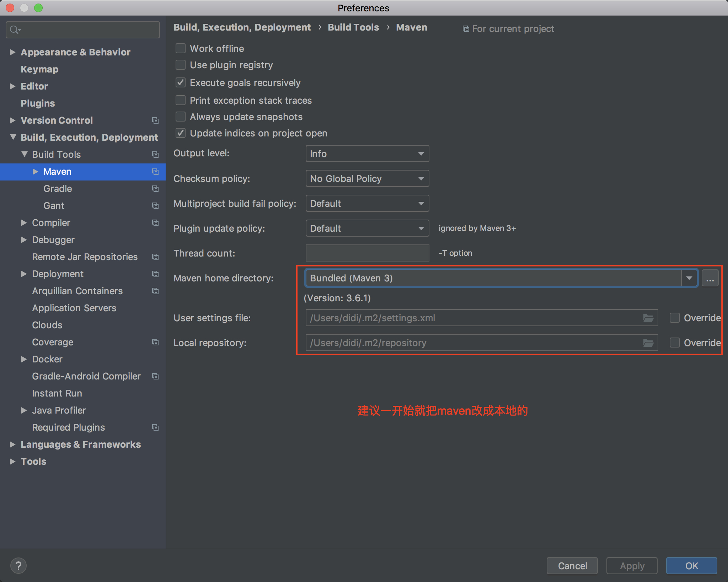The height and width of the screenshot is (582, 728).
Task: Click project-level icon beside Required Plugins
Action: click(x=155, y=427)
